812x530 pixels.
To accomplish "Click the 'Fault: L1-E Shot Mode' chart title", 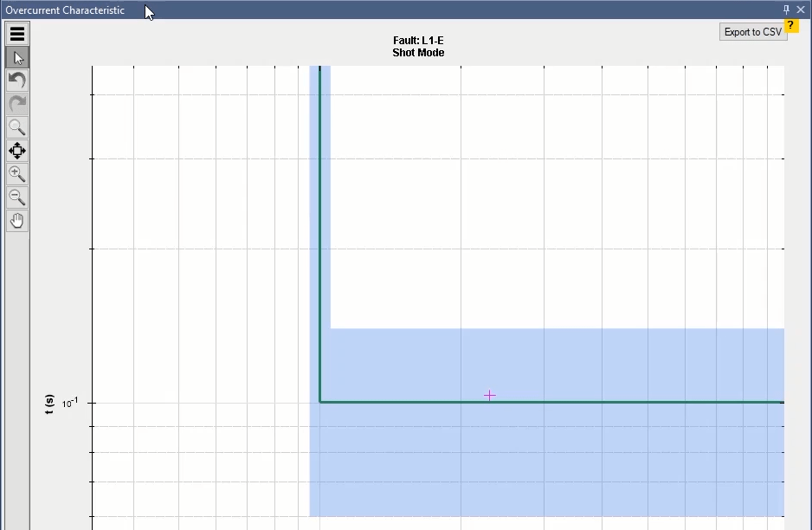I will tap(418, 47).
